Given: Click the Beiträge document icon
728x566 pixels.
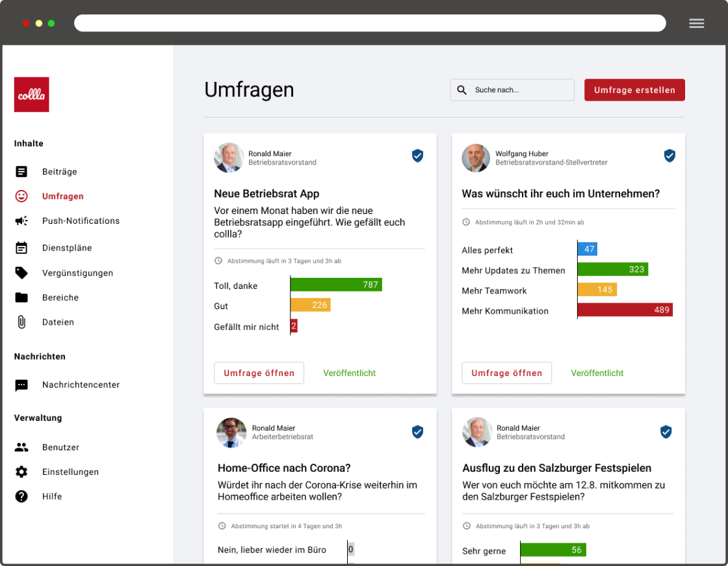Looking at the screenshot, I should 21,172.
